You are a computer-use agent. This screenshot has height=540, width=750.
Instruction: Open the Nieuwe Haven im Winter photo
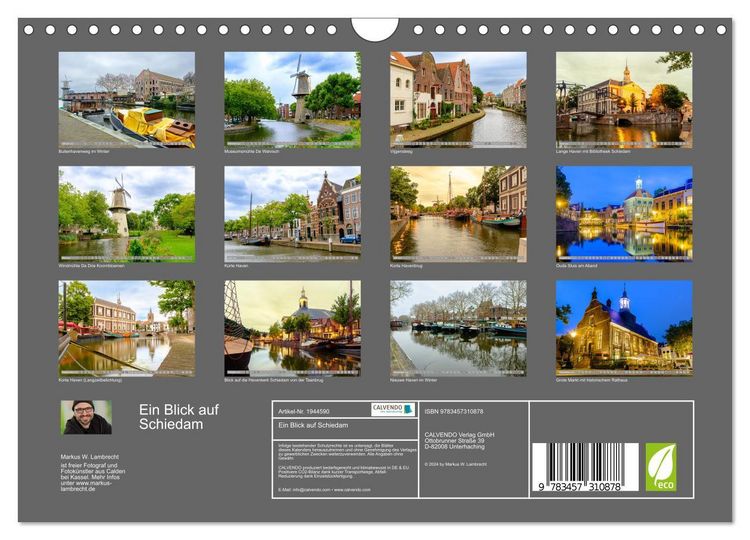(x=458, y=328)
